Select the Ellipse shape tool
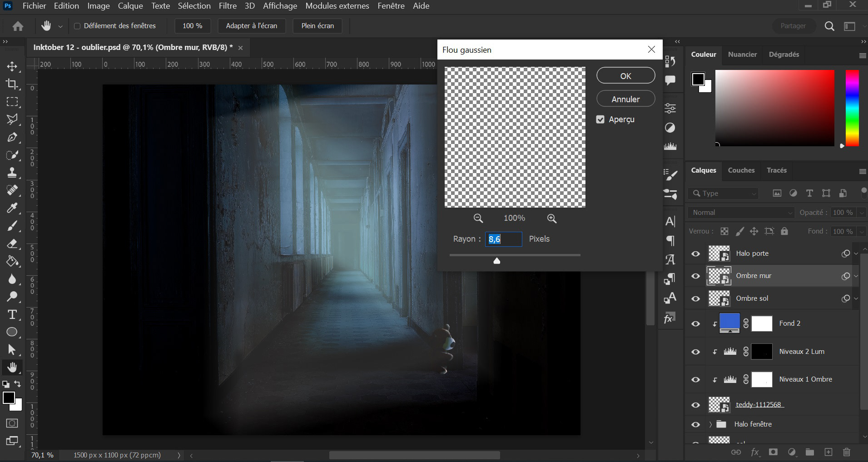 pos(12,332)
